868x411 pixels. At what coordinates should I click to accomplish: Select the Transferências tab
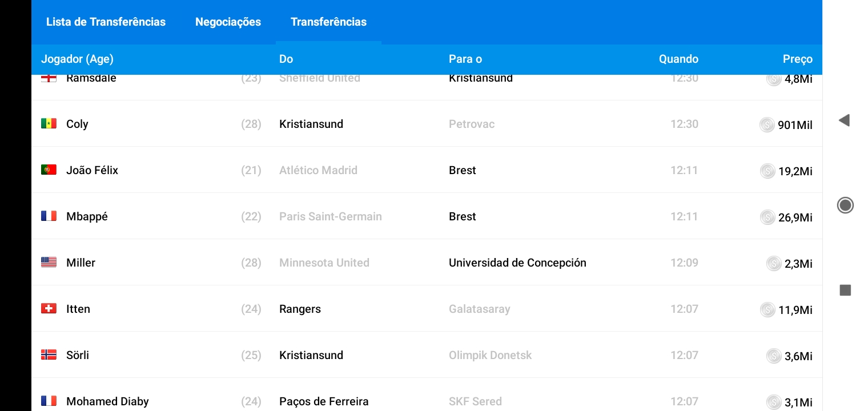328,22
